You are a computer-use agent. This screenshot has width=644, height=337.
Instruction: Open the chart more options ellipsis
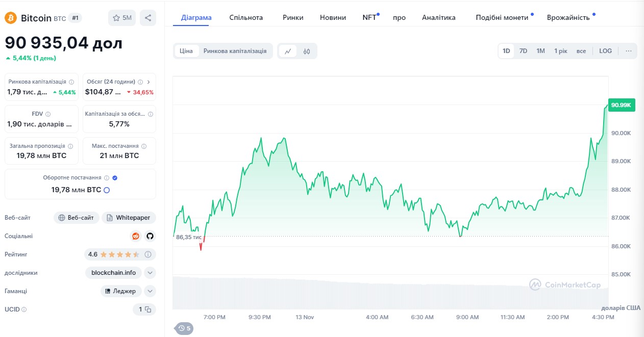click(x=629, y=51)
